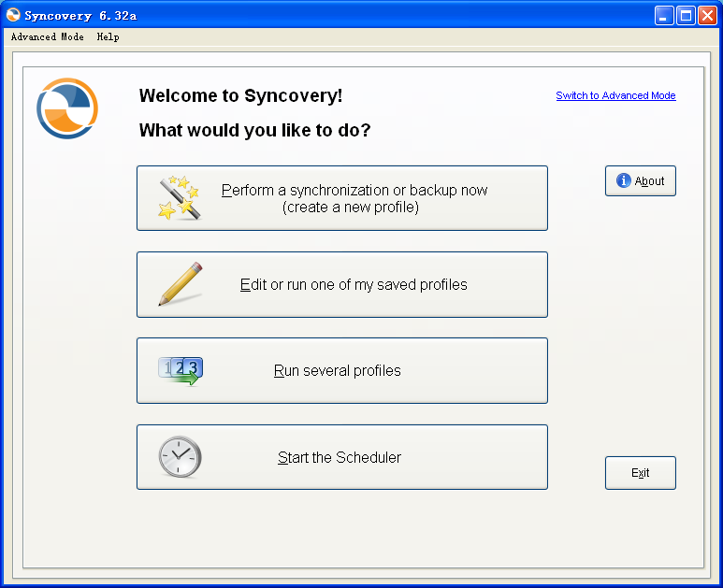723x588 pixels.
Task: Click the Syncovery title bar app icon
Action: (x=13, y=15)
